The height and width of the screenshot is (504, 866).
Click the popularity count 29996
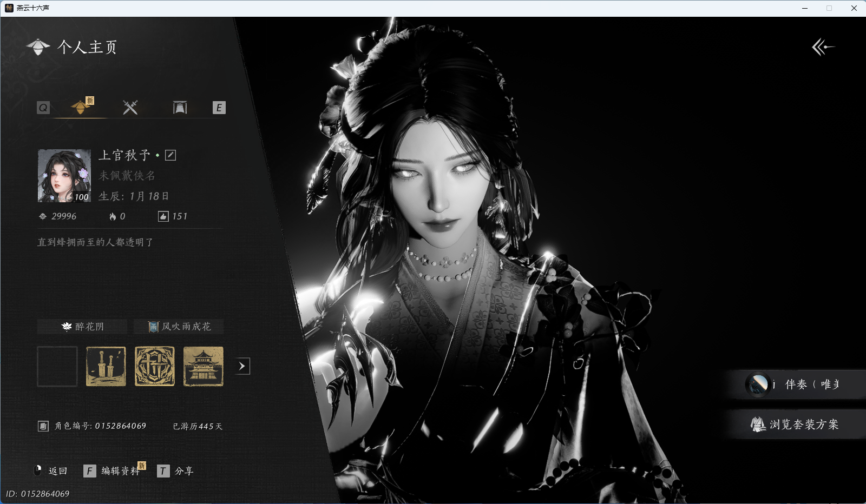point(57,216)
